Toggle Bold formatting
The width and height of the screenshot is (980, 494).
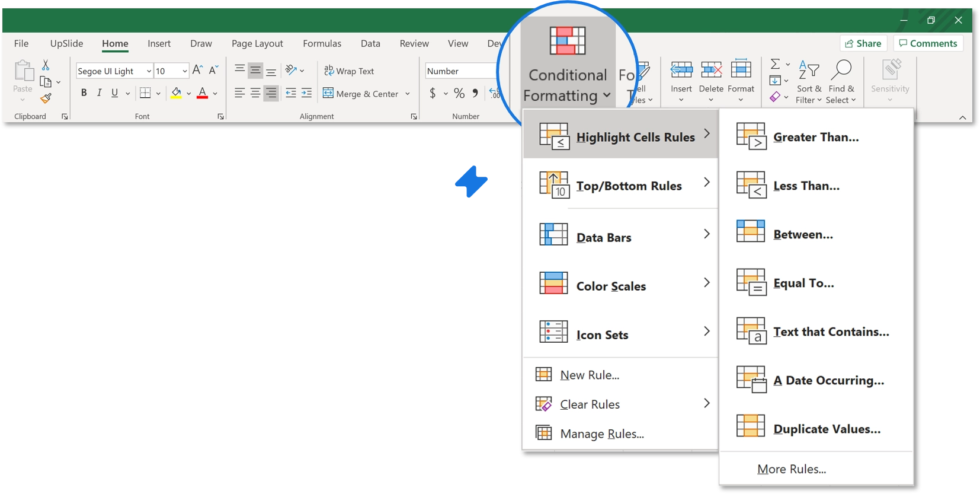[84, 93]
